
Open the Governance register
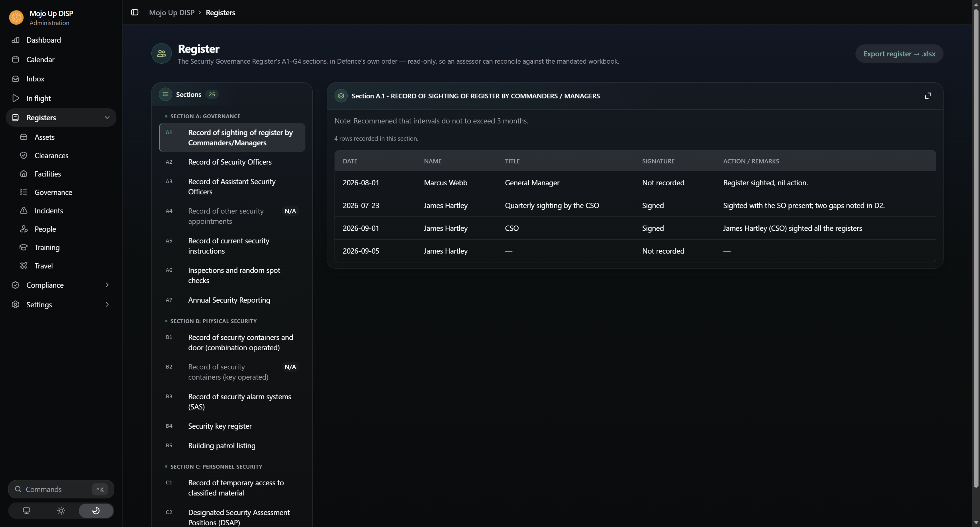tap(65, 192)
